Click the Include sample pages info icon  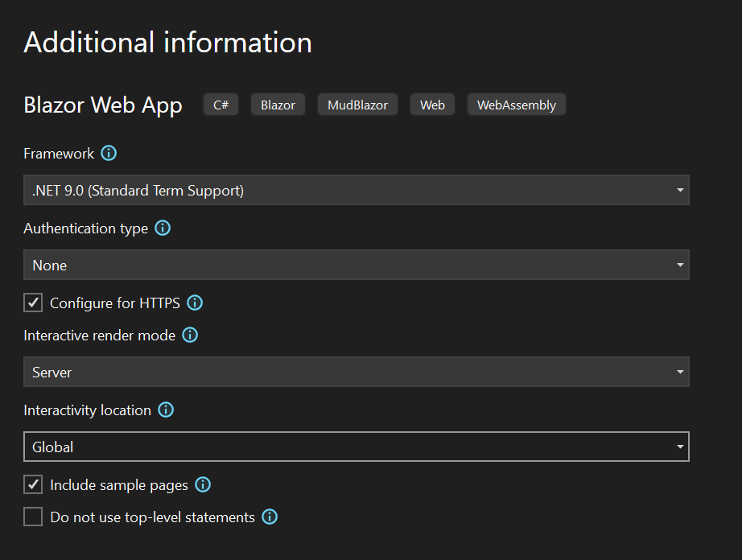pos(203,484)
